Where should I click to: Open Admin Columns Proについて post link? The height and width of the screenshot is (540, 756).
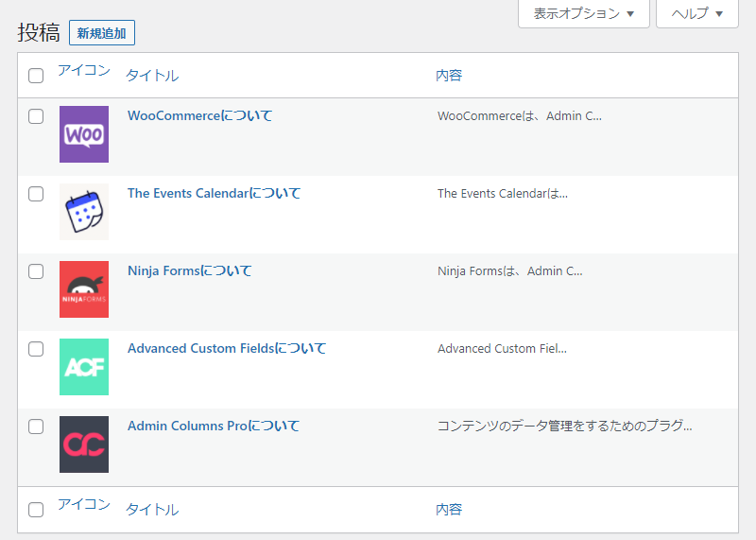pos(214,427)
